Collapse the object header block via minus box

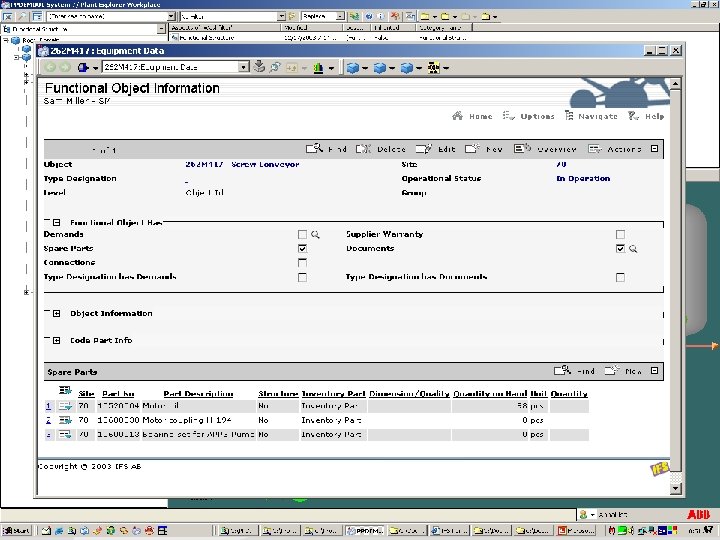pos(655,149)
